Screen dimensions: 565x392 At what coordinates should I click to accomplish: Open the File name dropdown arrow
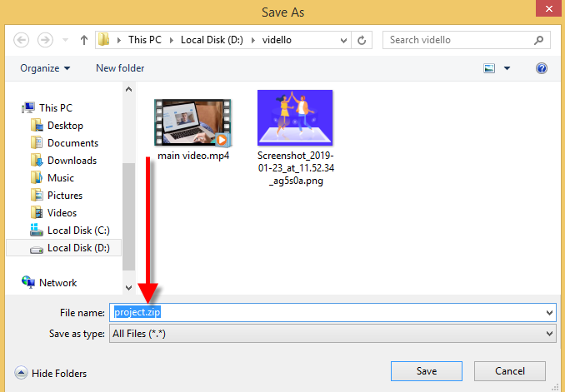point(549,313)
